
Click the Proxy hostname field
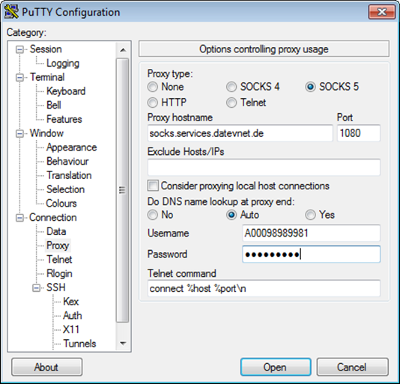point(240,133)
